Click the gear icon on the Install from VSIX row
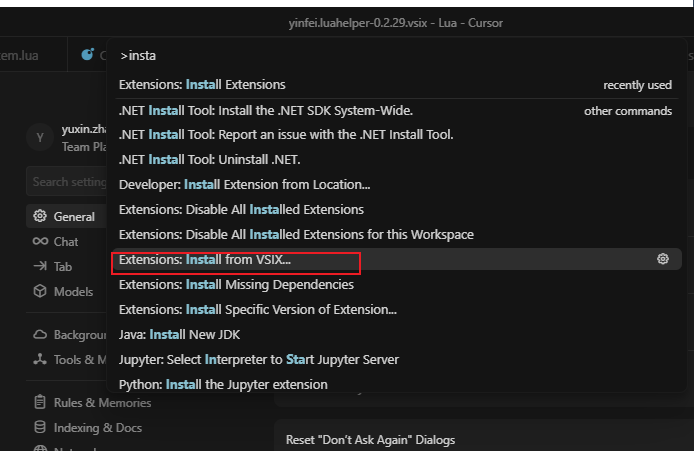 [662, 259]
